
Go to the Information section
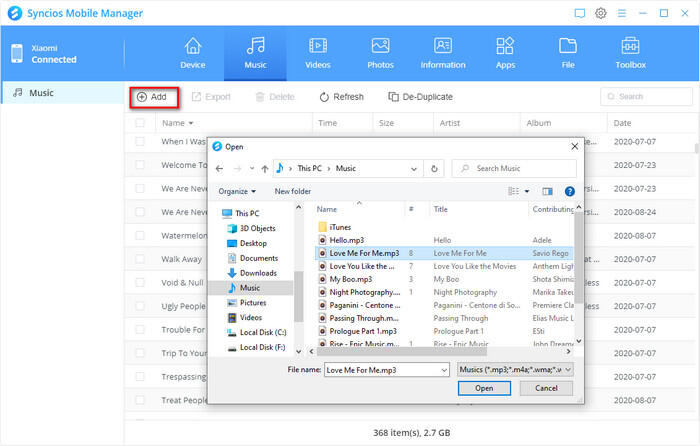click(443, 53)
